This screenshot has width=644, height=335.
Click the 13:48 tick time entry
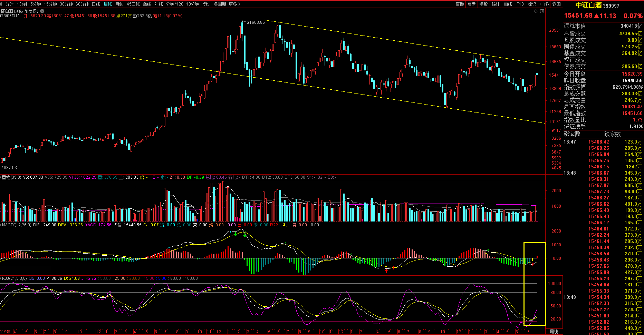click(570, 173)
